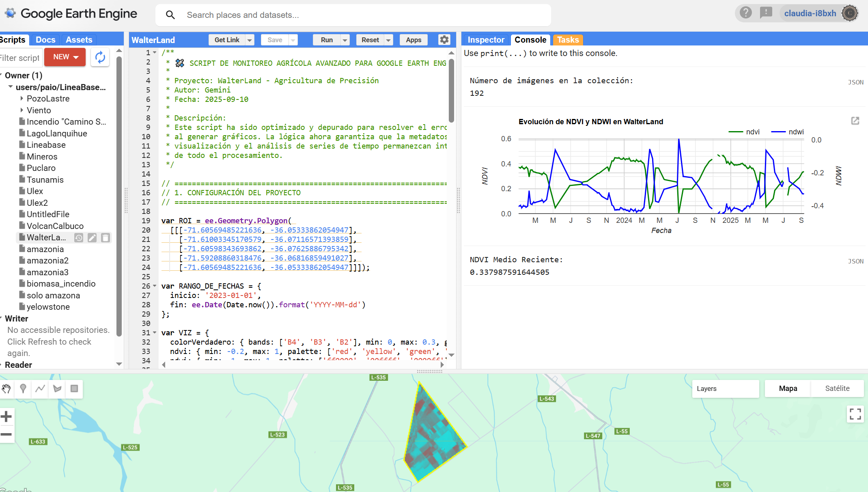Open the editor settings gear icon
Image resolution: width=868 pixels, height=492 pixels.
[444, 40]
